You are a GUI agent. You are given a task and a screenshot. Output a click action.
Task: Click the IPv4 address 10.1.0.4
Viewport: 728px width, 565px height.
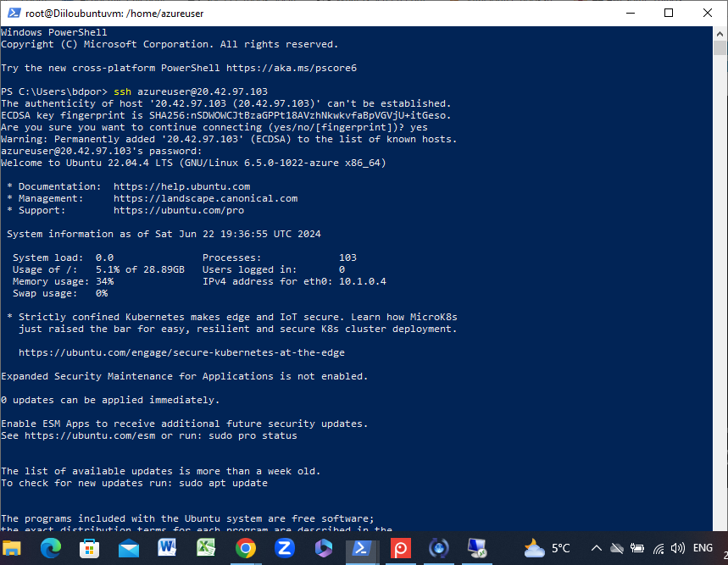point(363,281)
